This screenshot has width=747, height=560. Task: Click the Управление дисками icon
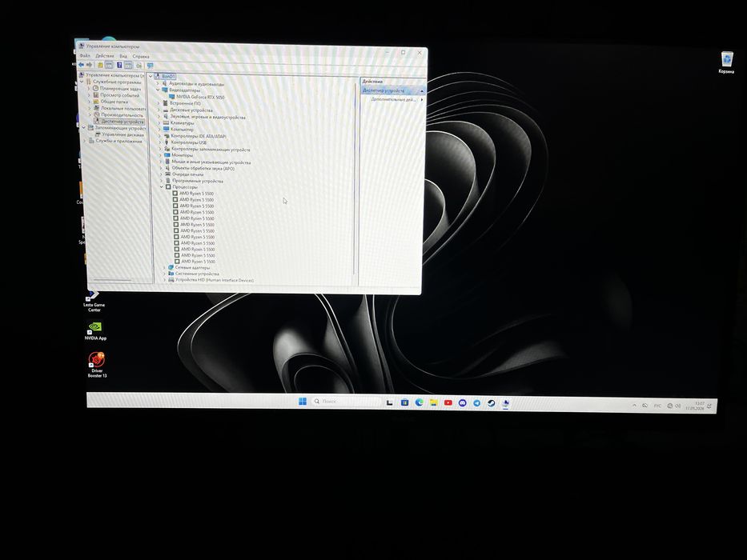point(98,134)
